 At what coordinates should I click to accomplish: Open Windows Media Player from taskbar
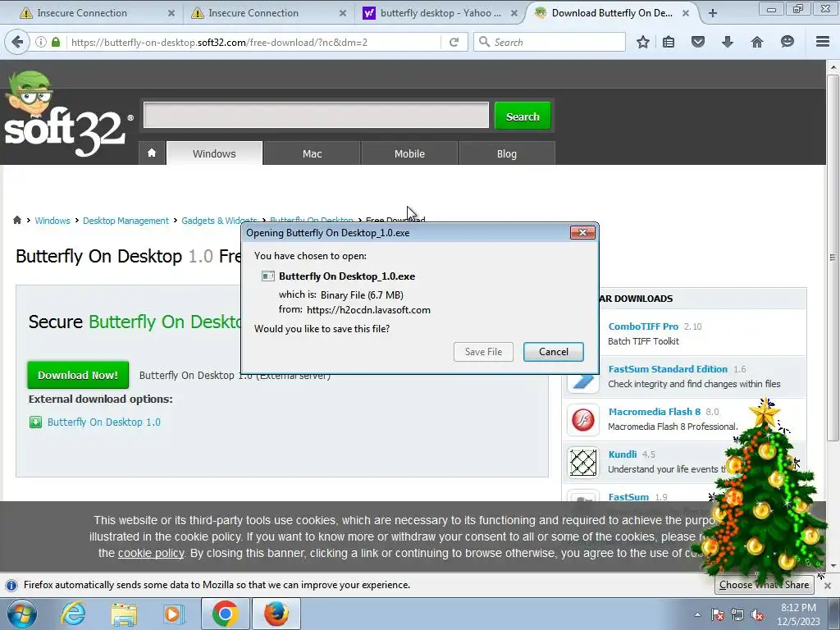pos(174,614)
